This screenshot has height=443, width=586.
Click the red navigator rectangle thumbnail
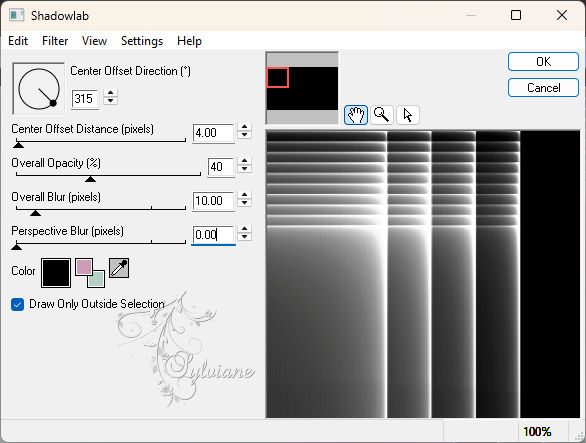(x=277, y=77)
